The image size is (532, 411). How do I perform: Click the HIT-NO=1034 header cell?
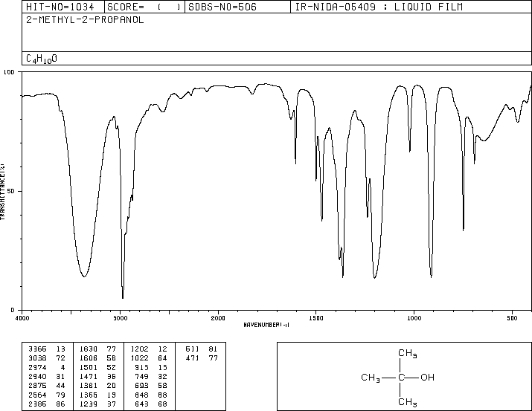click(x=63, y=7)
